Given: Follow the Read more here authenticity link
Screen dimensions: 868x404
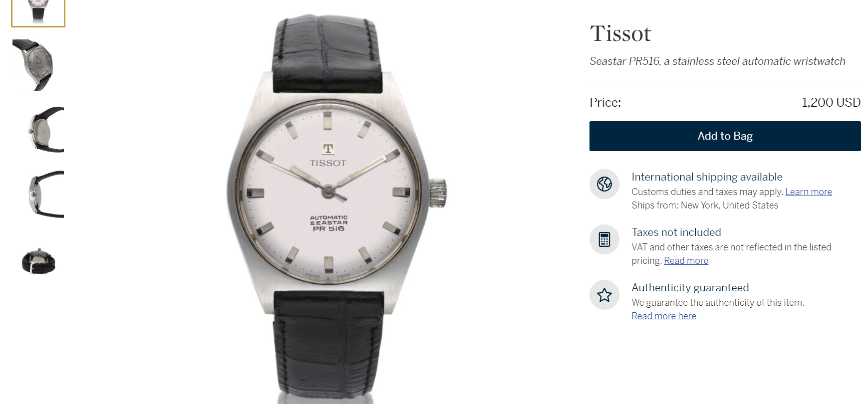Looking at the screenshot, I should tap(664, 316).
